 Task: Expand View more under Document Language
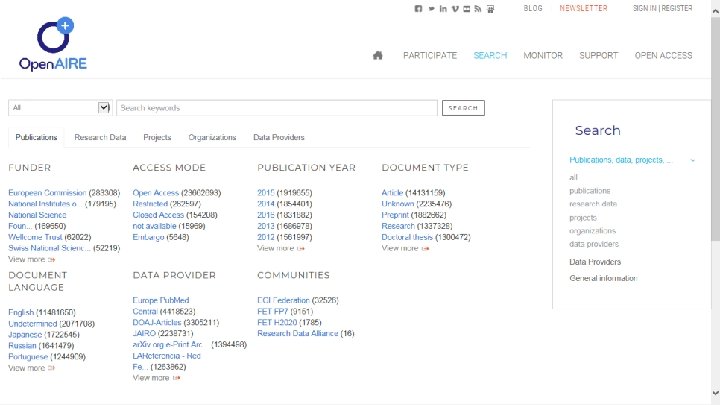click(31, 368)
